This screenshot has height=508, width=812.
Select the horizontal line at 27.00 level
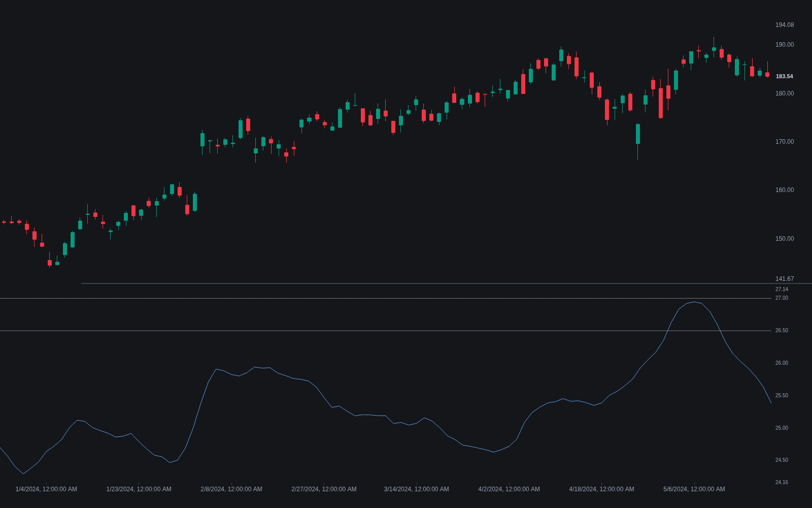point(386,298)
